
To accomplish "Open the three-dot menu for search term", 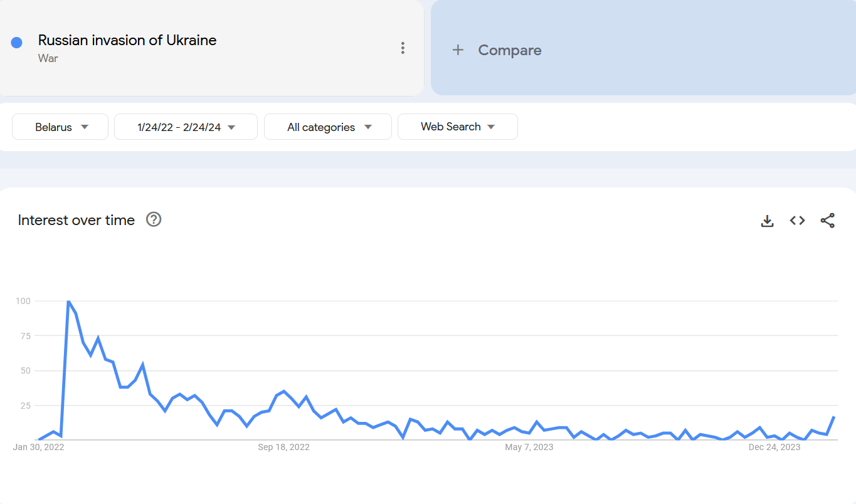I will tap(403, 48).
